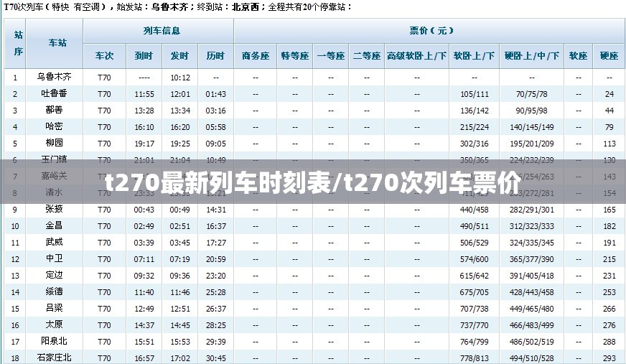Click soft sleeper price 490/511
Screen dimensions: 626x364
coord(475,226)
